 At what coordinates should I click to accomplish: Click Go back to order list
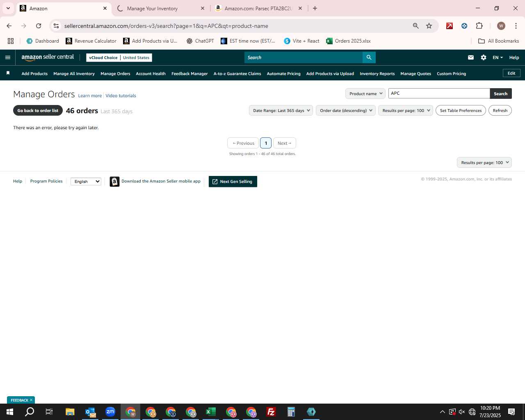pos(38,110)
